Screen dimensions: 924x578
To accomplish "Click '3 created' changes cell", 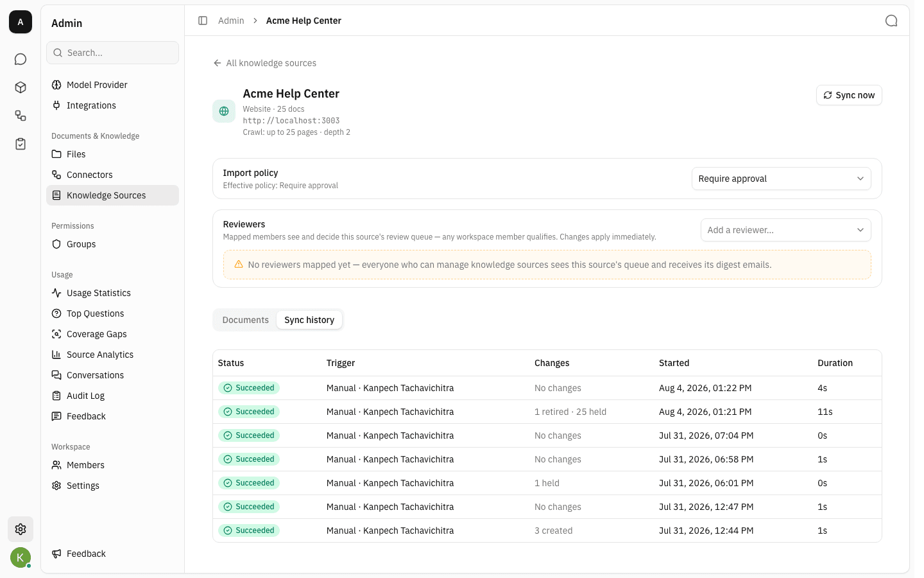I will click(553, 530).
